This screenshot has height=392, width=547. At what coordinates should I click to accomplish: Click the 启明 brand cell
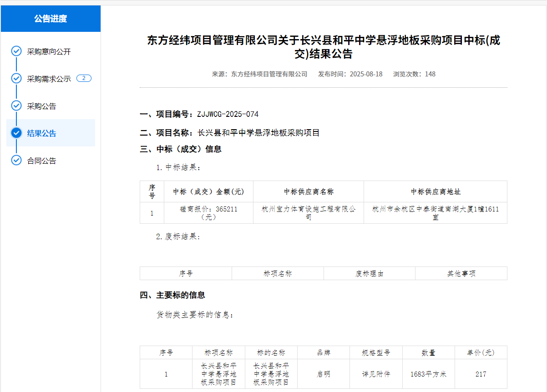[x=324, y=374]
